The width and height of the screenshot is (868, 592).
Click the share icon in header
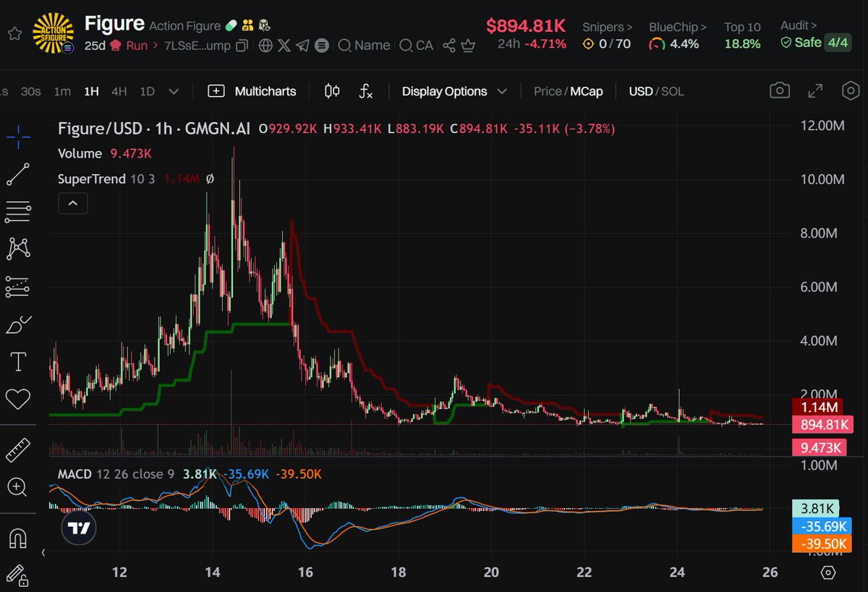[449, 46]
